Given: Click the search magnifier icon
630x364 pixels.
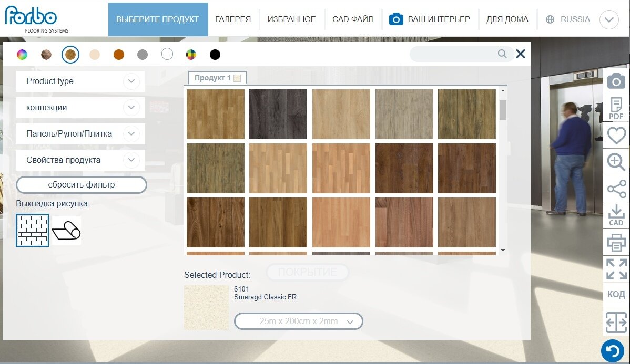Looking at the screenshot, I should (502, 54).
